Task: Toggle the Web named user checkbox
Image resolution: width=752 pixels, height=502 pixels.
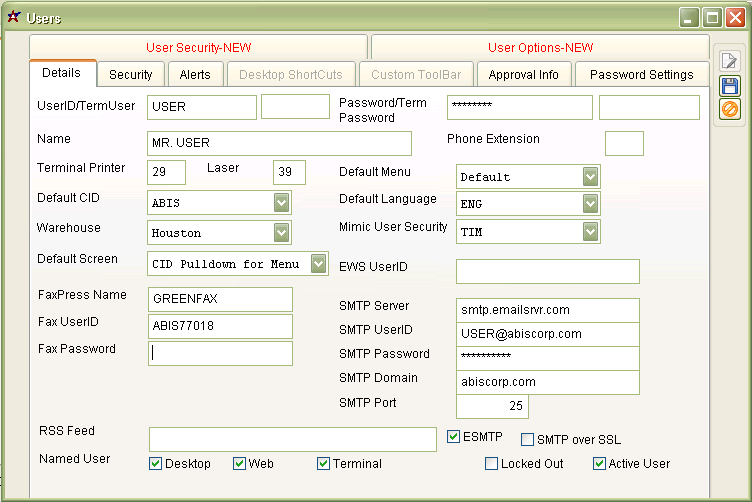Action: tap(240, 464)
